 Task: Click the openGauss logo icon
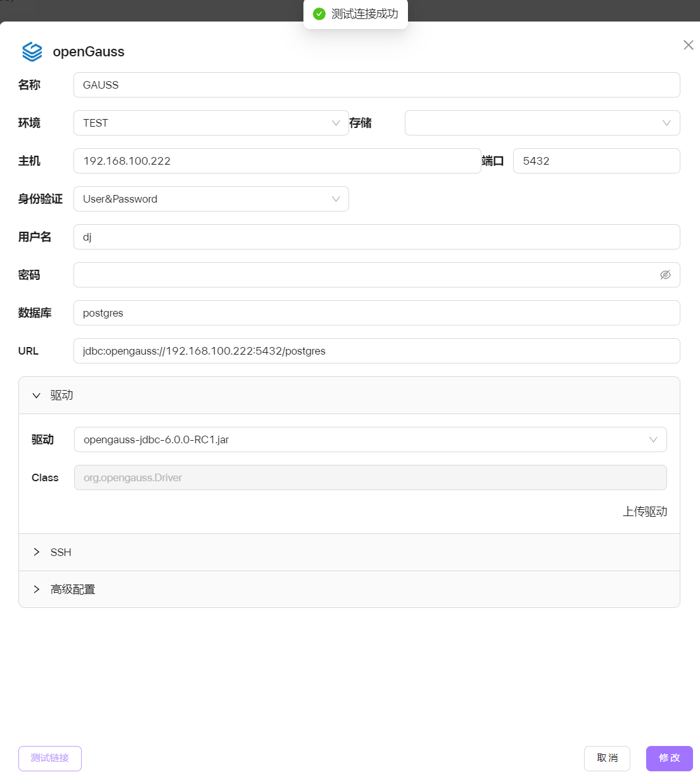pyautogui.click(x=32, y=51)
